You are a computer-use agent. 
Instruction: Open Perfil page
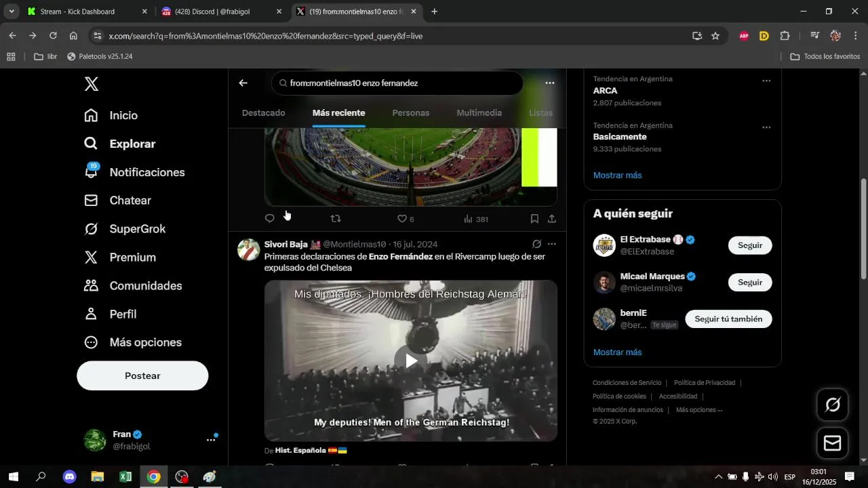(110, 314)
